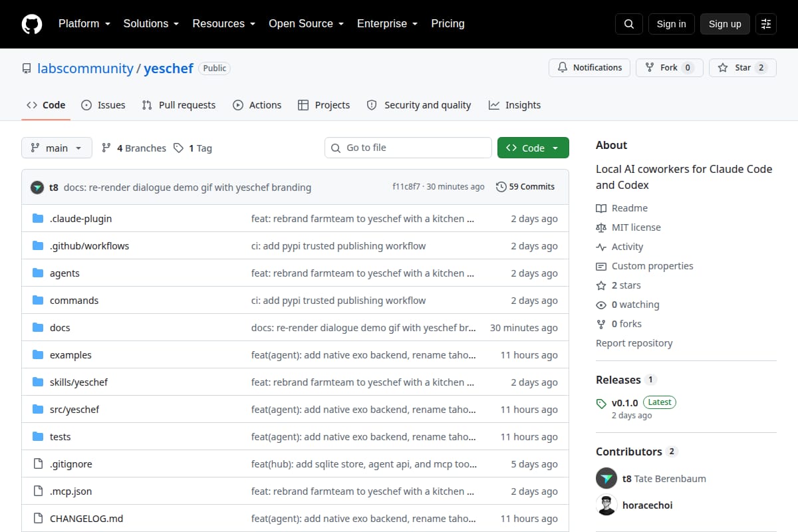Fork the repository
Screen dimensions: 798x532
tap(669, 68)
